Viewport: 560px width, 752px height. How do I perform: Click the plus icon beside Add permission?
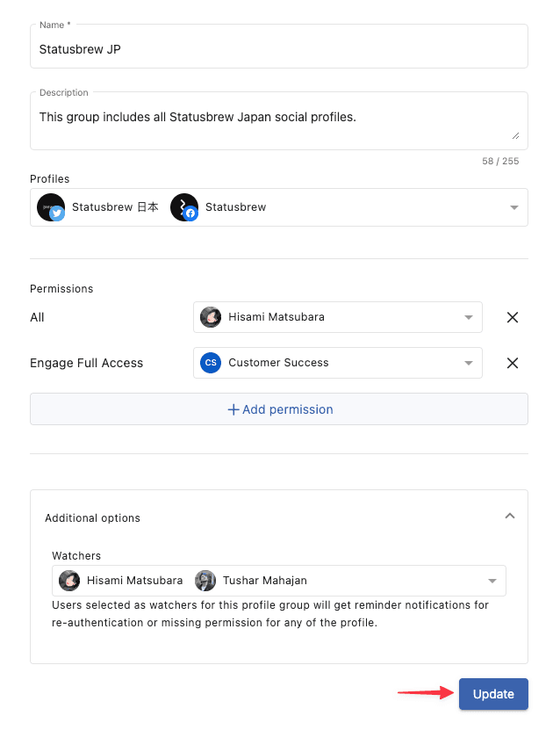(x=233, y=409)
